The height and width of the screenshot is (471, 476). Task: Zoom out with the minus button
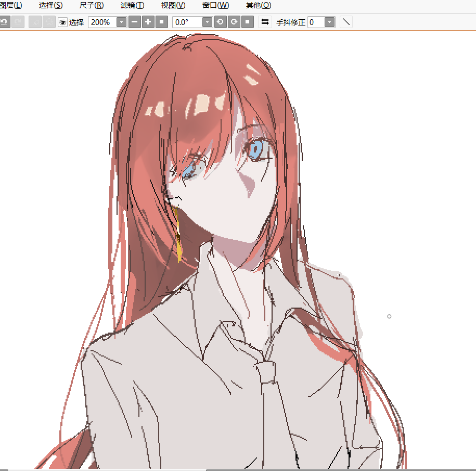tap(135, 22)
